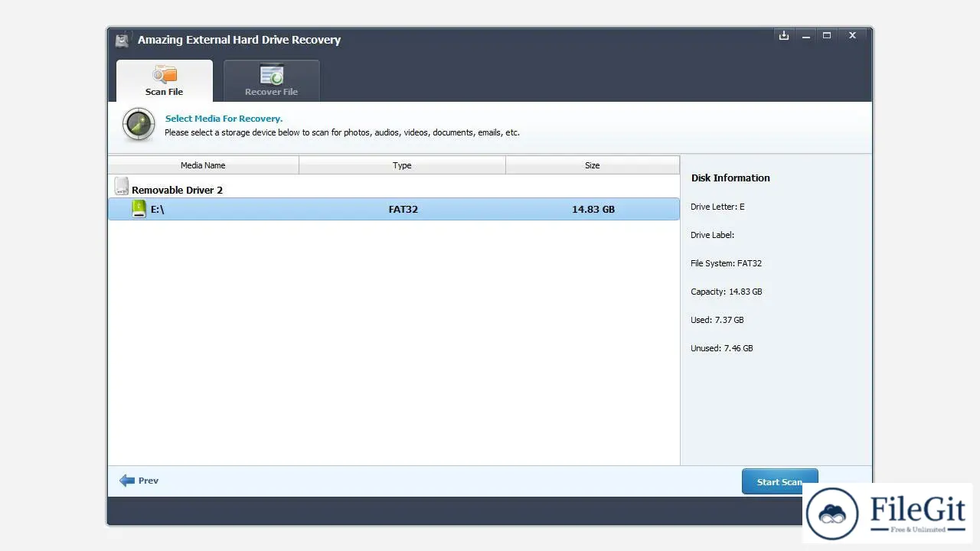Image resolution: width=980 pixels, height=551 pixels.
Task: Click the Used: 7.37 GB entry
Action: pyautogui.click(x=717, y=320)
